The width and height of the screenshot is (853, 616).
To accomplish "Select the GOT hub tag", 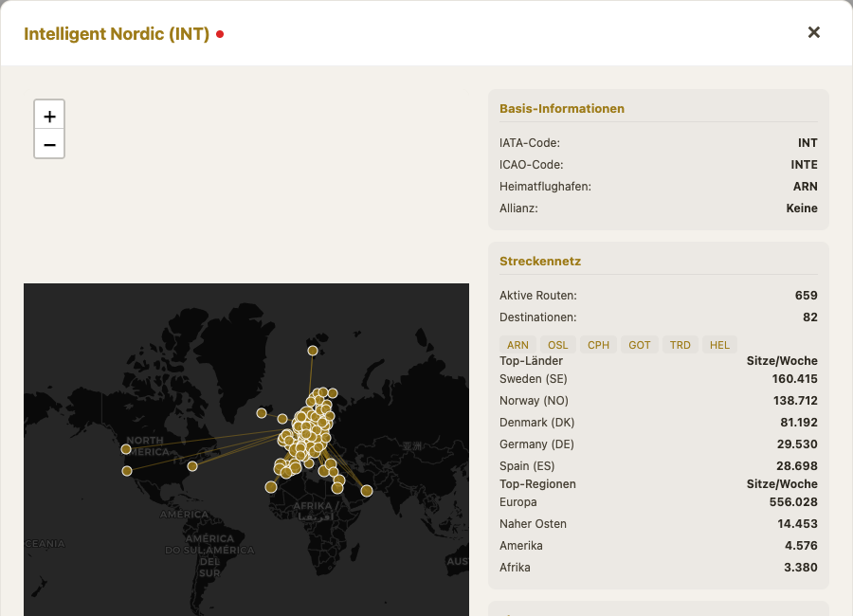I will (x=639, y=345).
